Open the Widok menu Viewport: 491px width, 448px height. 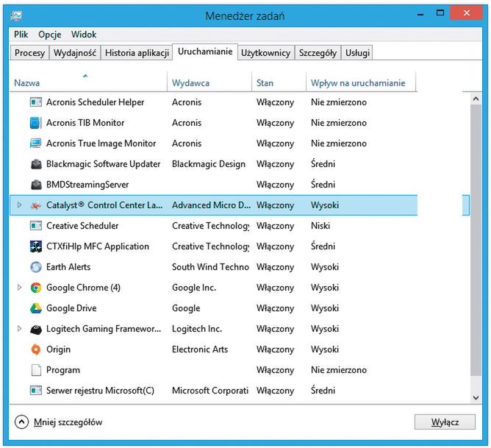tap(84, 35)
